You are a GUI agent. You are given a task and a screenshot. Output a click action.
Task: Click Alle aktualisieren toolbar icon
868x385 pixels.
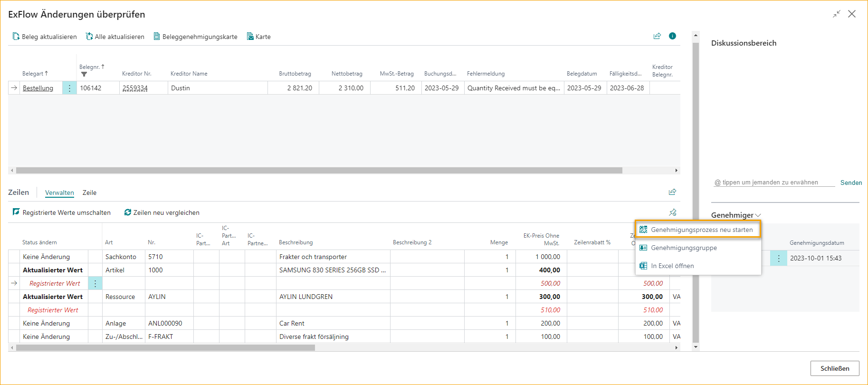click(89, 37)
